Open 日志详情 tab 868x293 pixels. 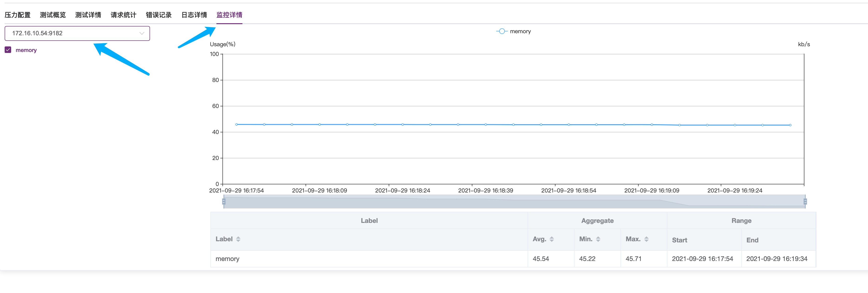[194, 15]
